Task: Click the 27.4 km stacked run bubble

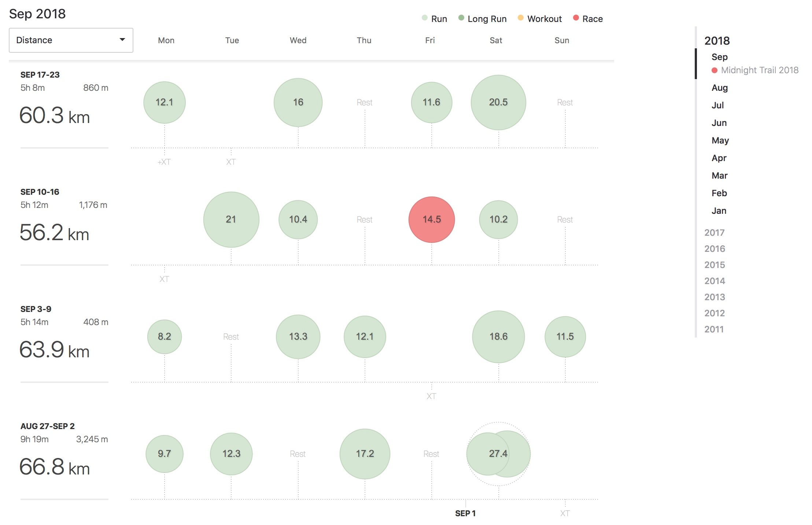Action: 498,454
